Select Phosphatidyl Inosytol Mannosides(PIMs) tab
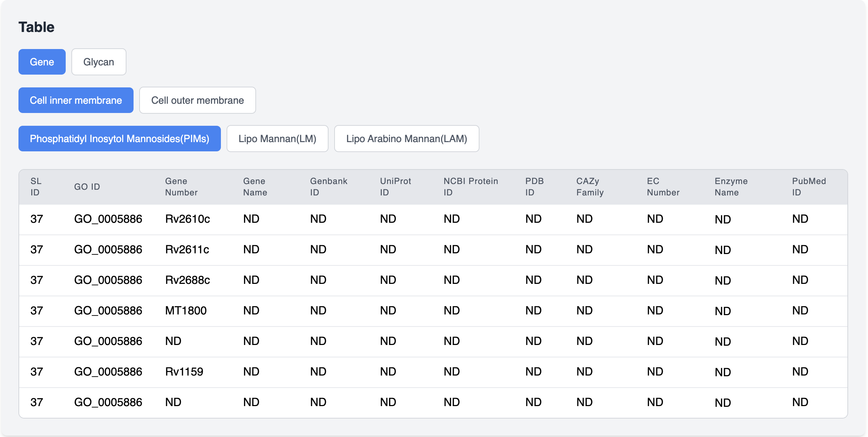Viewport: 868px width, 437px height. point(120,139)
